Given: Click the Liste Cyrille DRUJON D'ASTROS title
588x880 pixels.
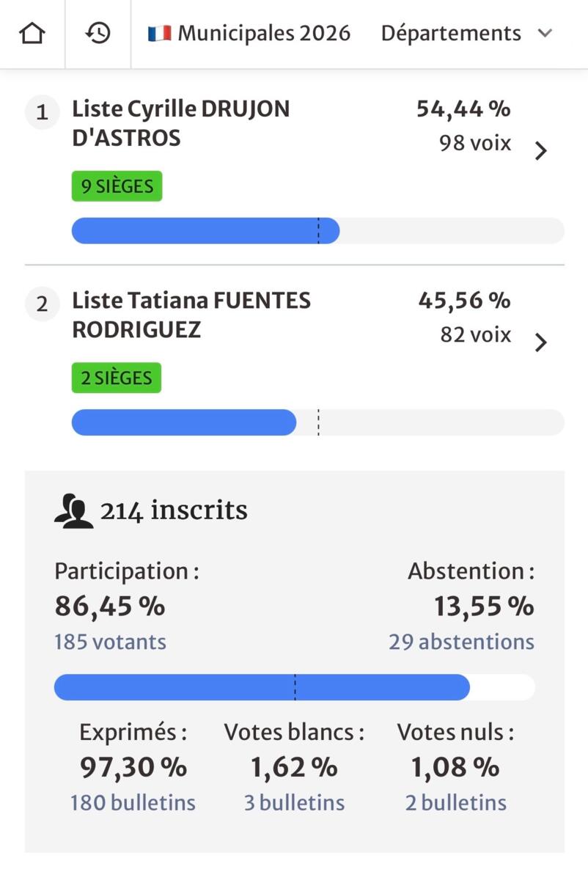Looking at the screenshot, I should pyautogui.click(x=180, y=123).
